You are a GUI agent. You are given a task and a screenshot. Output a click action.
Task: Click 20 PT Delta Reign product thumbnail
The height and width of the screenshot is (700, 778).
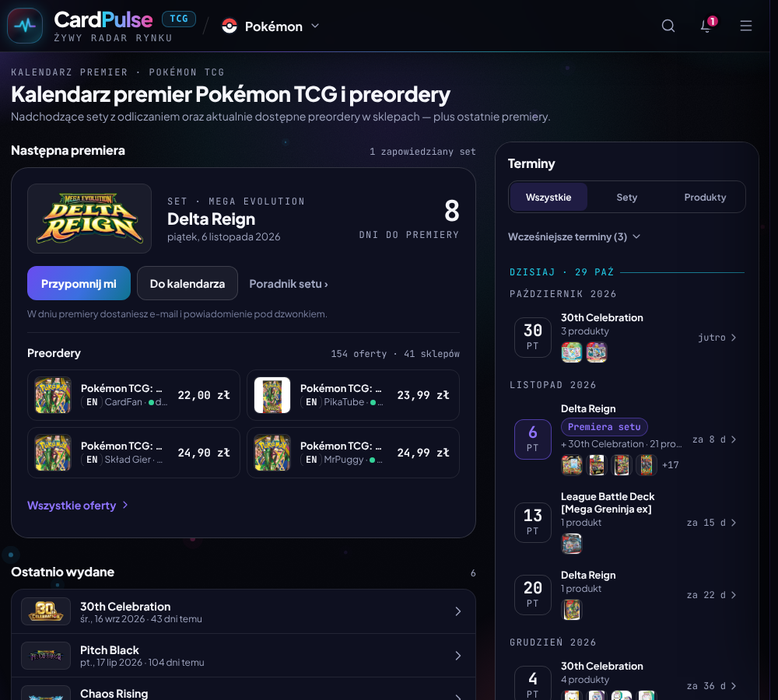[572, 610]
